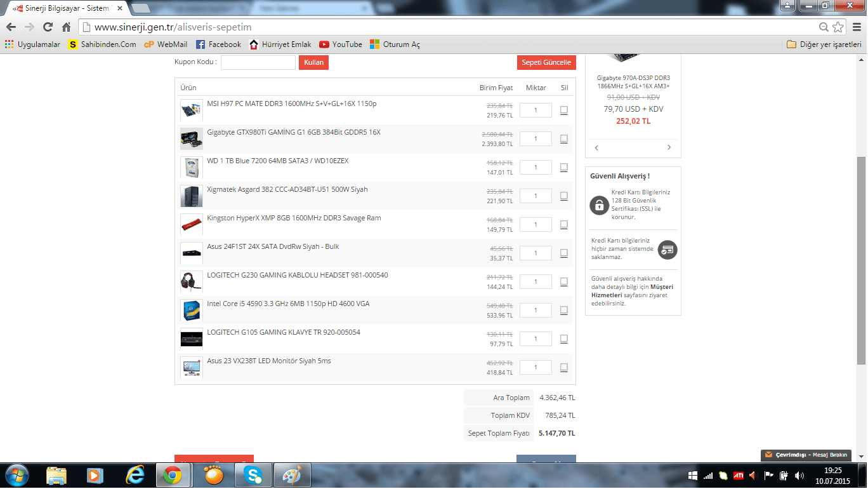Click the zoom magnifier in the address bar
The height and width of the screenshot is (489, 868).
(x=824, y=27)
